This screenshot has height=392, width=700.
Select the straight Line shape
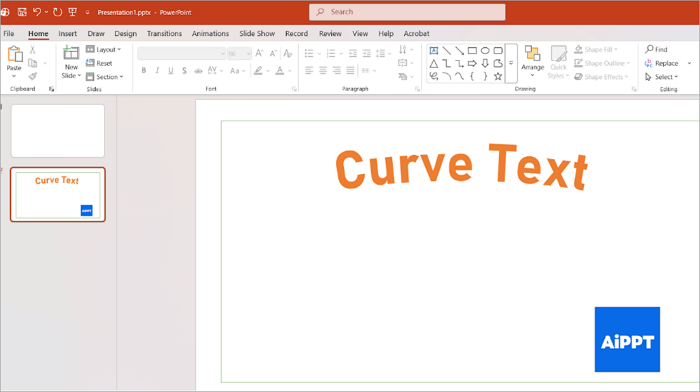pos(446,50)
